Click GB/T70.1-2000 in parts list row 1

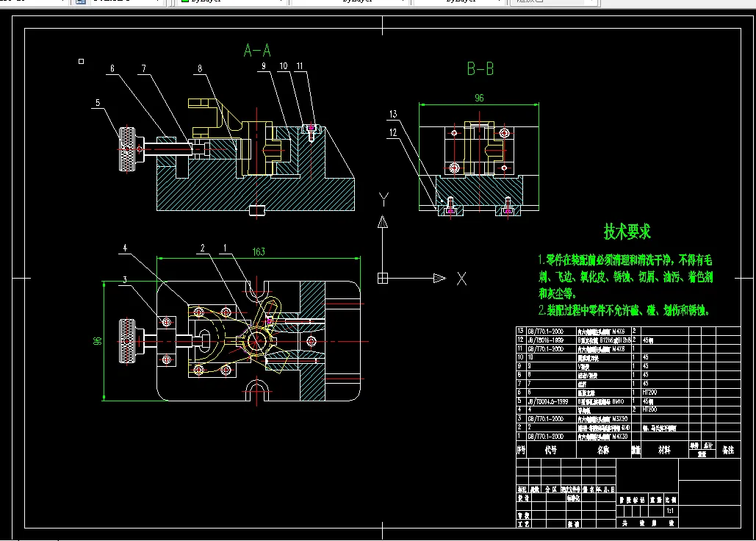pos(545,437)
